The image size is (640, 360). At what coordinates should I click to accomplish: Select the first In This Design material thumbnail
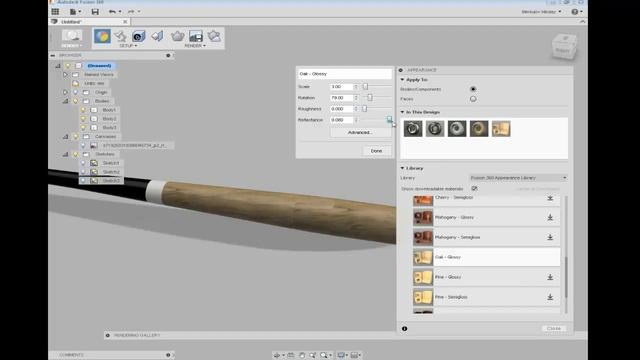coord(413,129)
